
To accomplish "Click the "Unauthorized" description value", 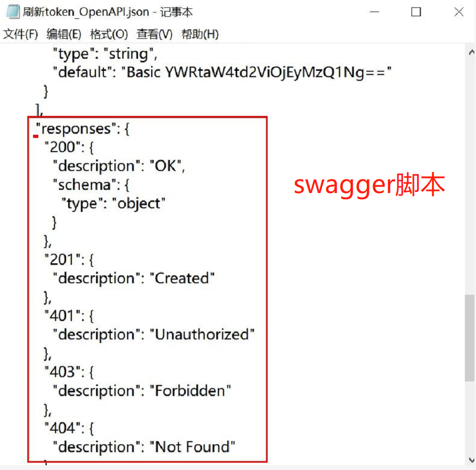I will pos(202,334).
